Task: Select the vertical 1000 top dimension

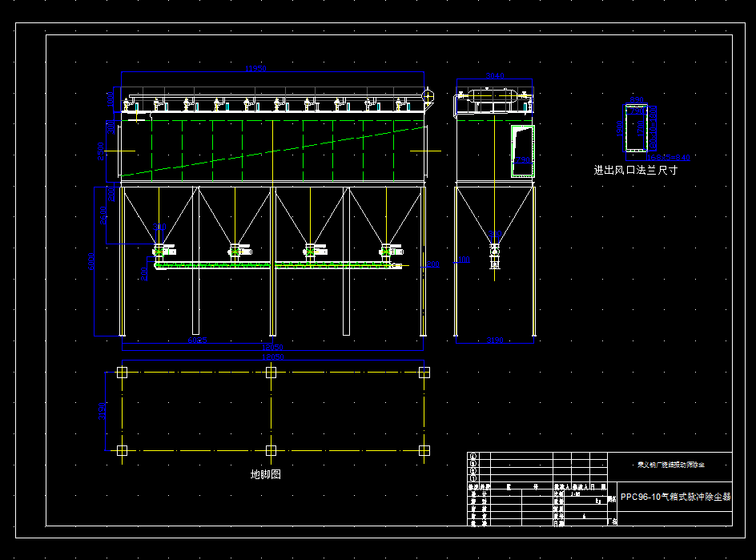Action: [x=110, y=100]
